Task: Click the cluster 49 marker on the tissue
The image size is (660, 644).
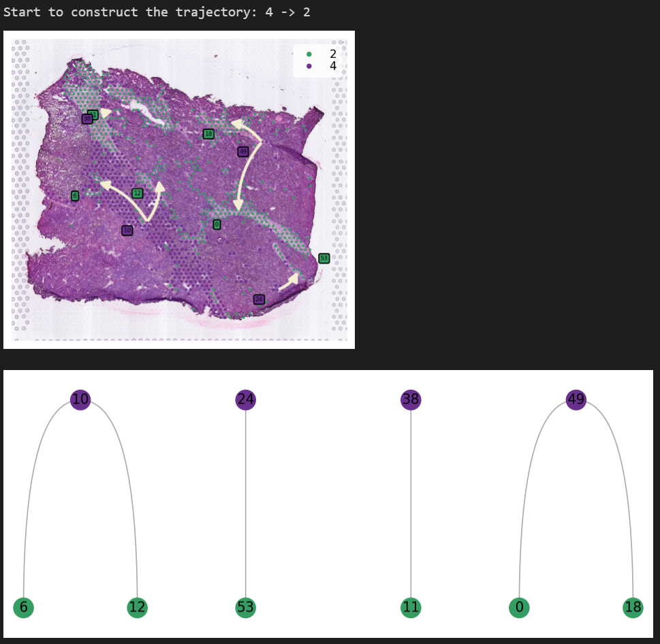Action: tap(242, 151)
